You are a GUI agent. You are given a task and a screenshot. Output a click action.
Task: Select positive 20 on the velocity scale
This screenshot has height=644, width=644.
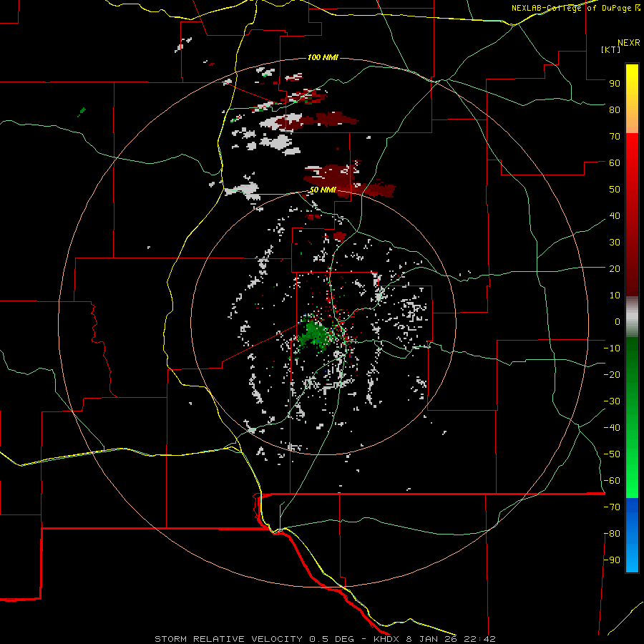coord(615,268)
